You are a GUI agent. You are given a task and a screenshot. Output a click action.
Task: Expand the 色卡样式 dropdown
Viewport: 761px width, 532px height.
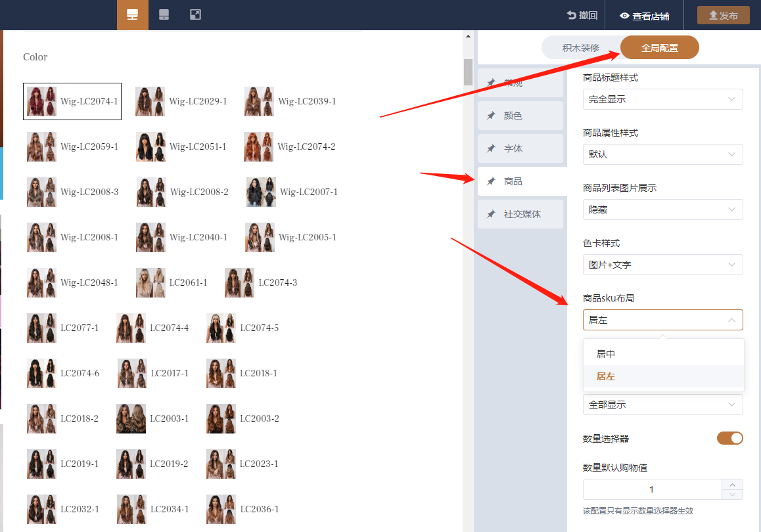pos(662,265)
